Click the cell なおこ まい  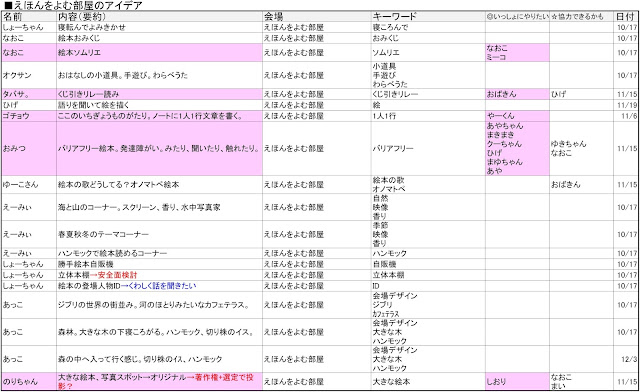coord(581,381)
